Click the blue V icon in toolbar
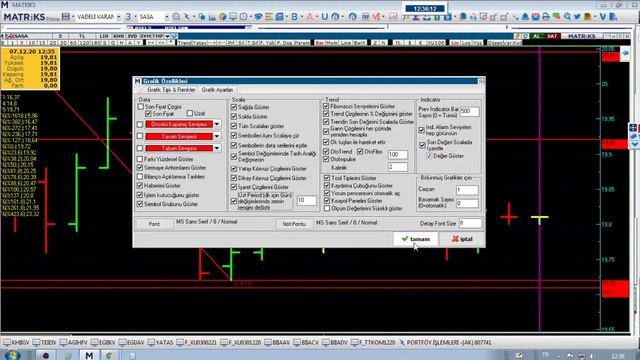 point(602,17)
